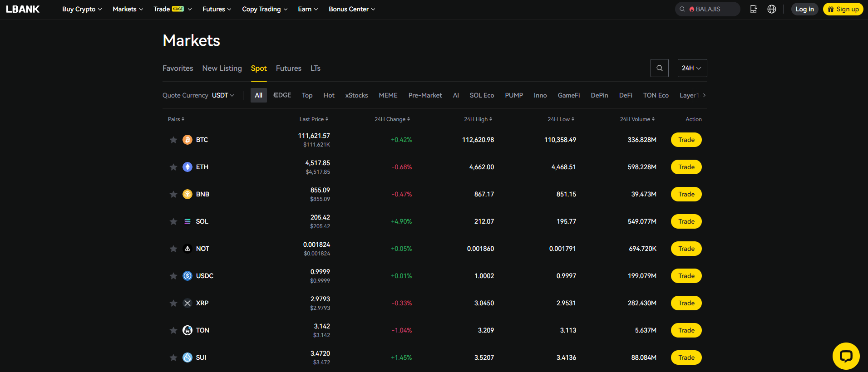Select the MEME category filter
Image resolution: width=868 pixels, height=372 pixels.
(x=388, y=95)
